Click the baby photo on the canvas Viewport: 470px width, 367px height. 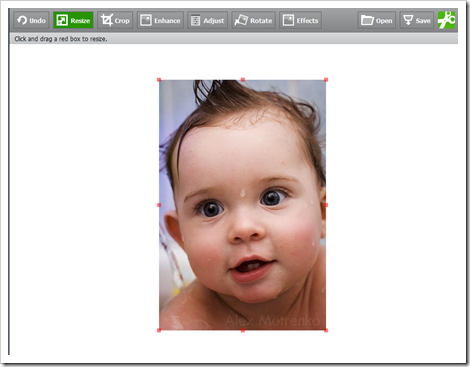242,205
